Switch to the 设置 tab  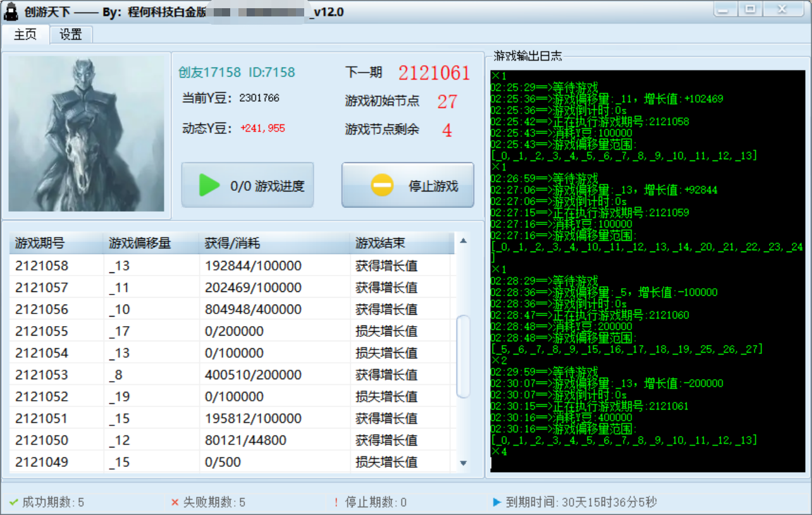coord(70,35)
